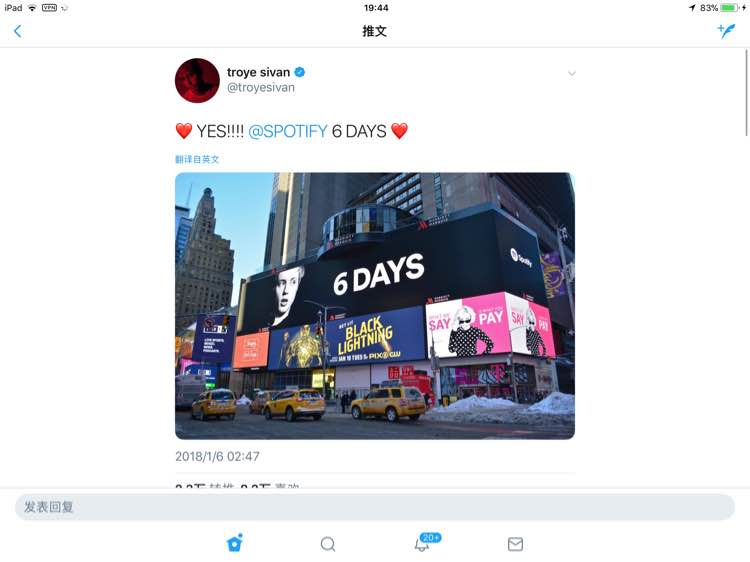The width and height of the screenshot is (750, 562).
Task: Translate tweet via 翻译自英文 link
Action: (x=197, y=159)
